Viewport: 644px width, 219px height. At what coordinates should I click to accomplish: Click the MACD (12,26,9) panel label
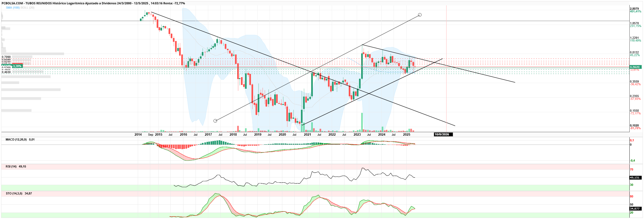point(16,139)
